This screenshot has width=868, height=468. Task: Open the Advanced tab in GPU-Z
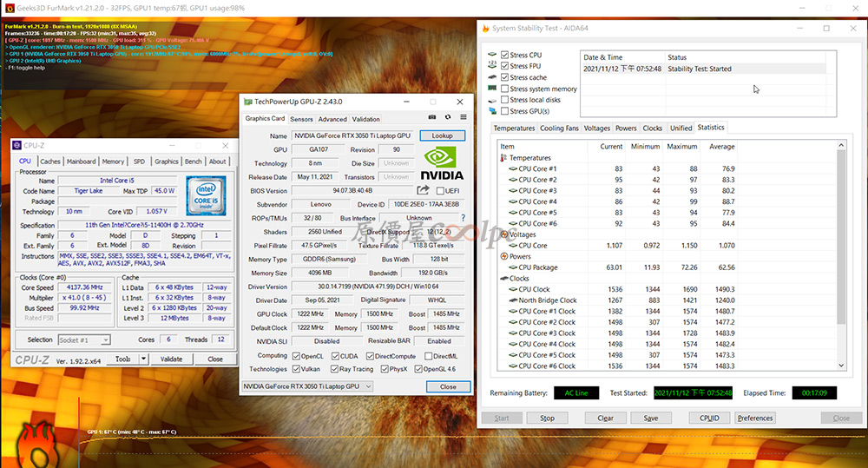coord(332,119)
